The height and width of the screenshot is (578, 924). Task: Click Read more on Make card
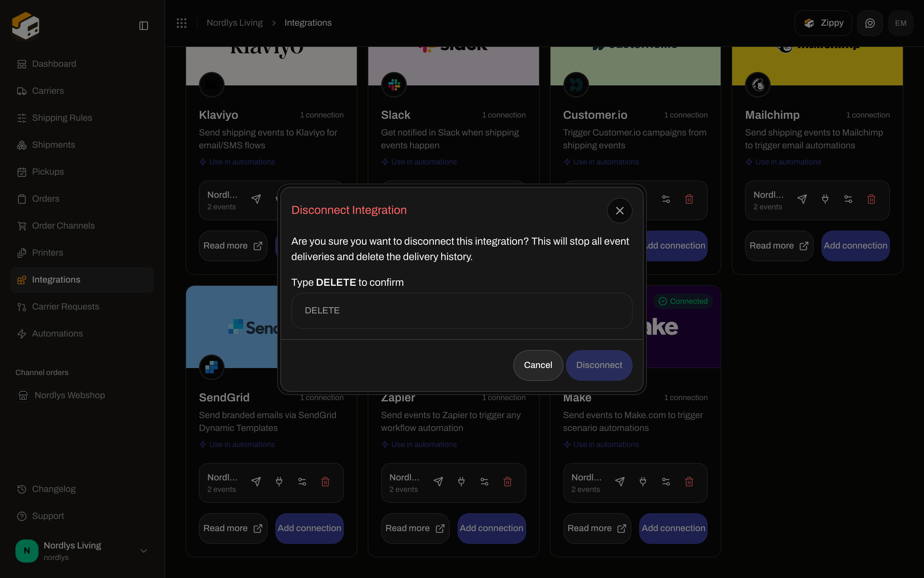[x=597, y=528]
